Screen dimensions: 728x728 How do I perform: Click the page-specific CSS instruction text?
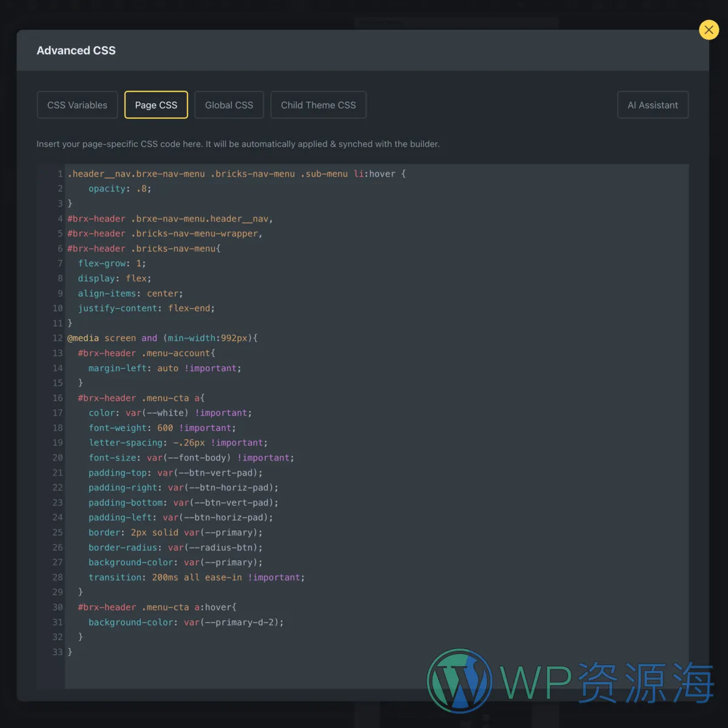[x=238, y=144]
